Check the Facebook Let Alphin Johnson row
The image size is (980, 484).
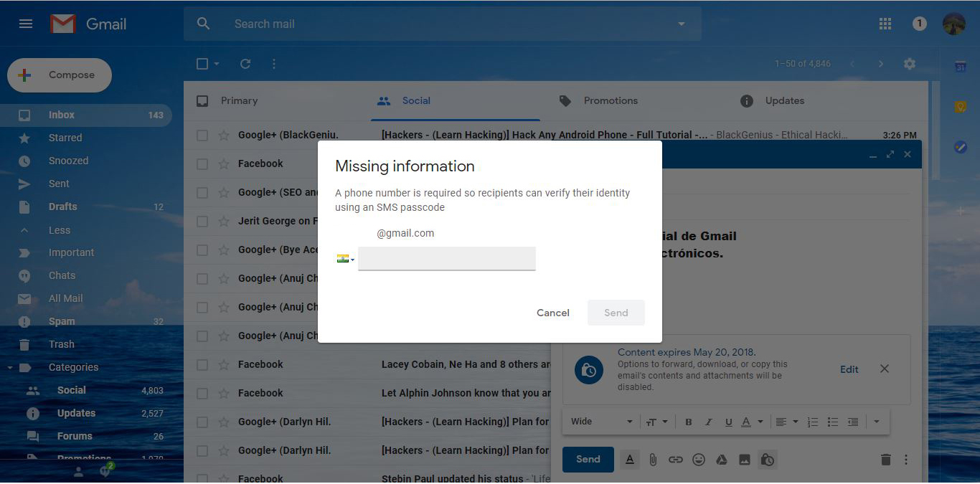[x=202, y=393]
